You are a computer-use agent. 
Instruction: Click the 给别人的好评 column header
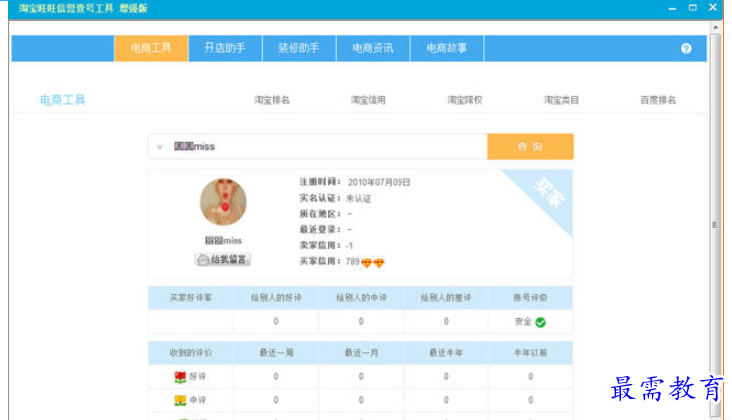[x=276, y=298]
